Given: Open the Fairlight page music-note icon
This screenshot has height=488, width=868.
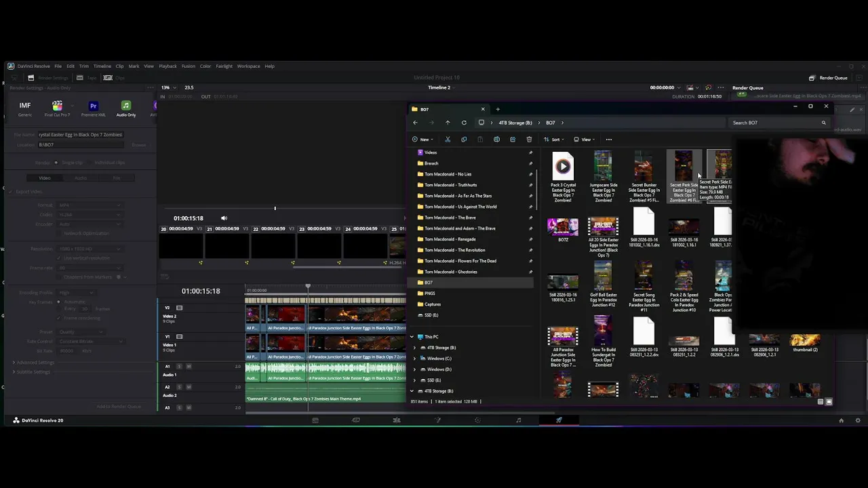Looking at the screenshot, I should pyautogui.click(x=519, y=420).
